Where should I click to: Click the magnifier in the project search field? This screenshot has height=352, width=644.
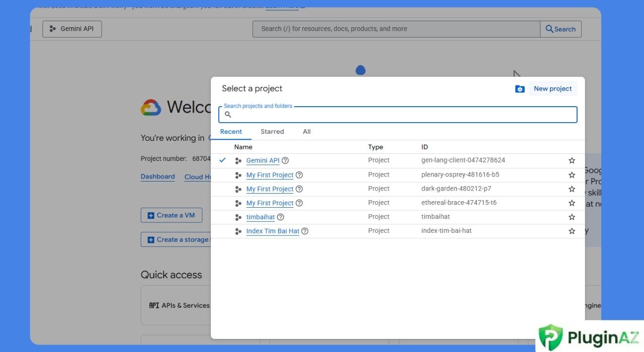pyautogui.click(x=228, y=115)
